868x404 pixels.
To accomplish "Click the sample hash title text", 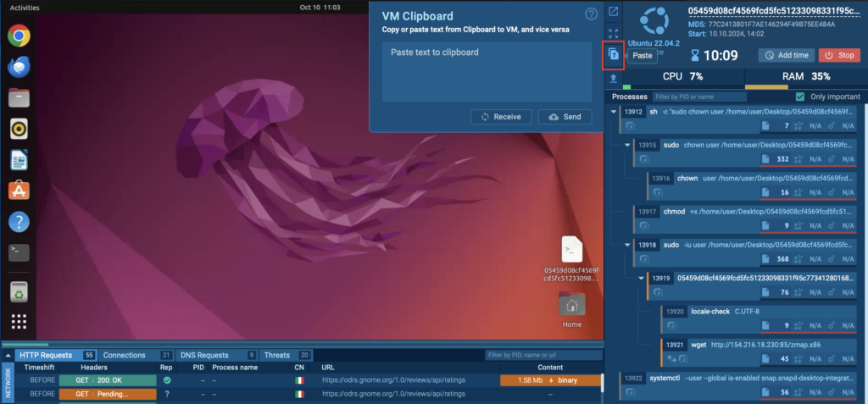I will 774,10.
